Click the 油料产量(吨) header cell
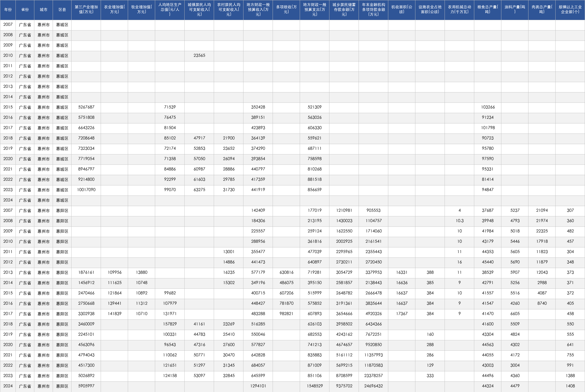 [515, 10]
